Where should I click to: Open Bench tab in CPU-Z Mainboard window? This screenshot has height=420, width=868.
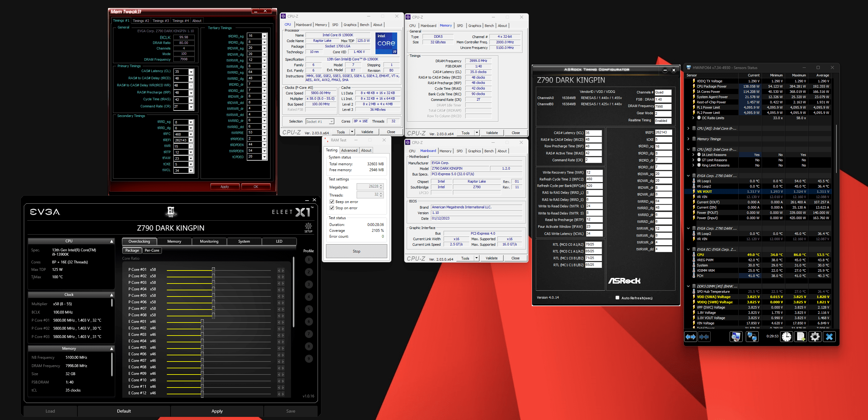[x=489, y=151]
